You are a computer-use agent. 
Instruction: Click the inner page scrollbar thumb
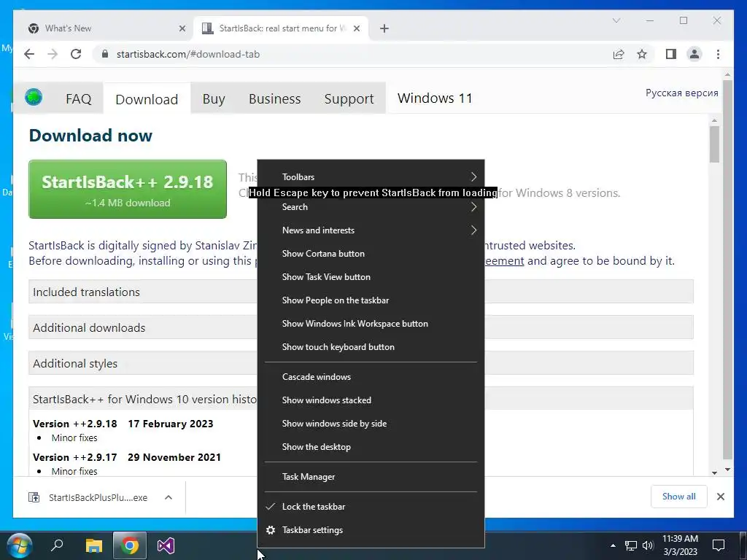(714, 145)
